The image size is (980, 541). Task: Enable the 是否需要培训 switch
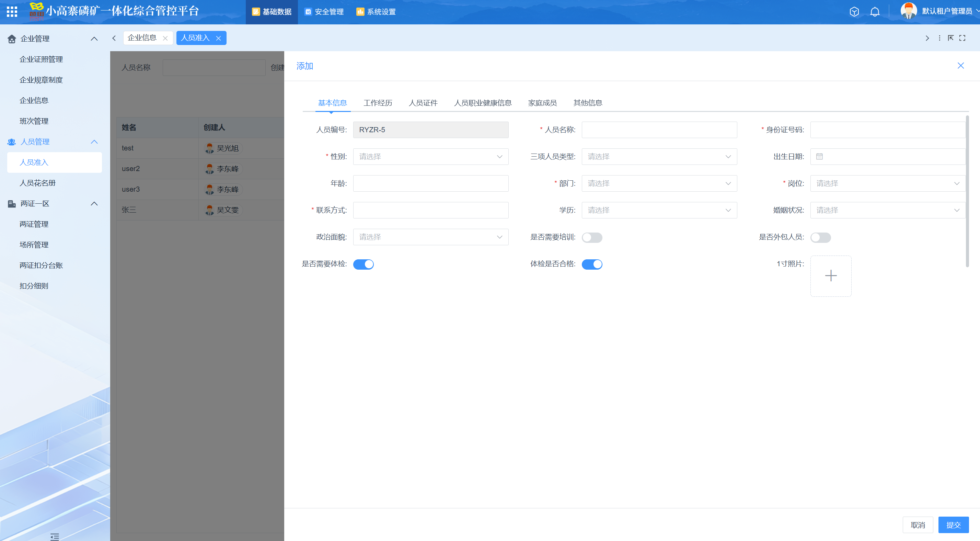[x=592, y=237]
